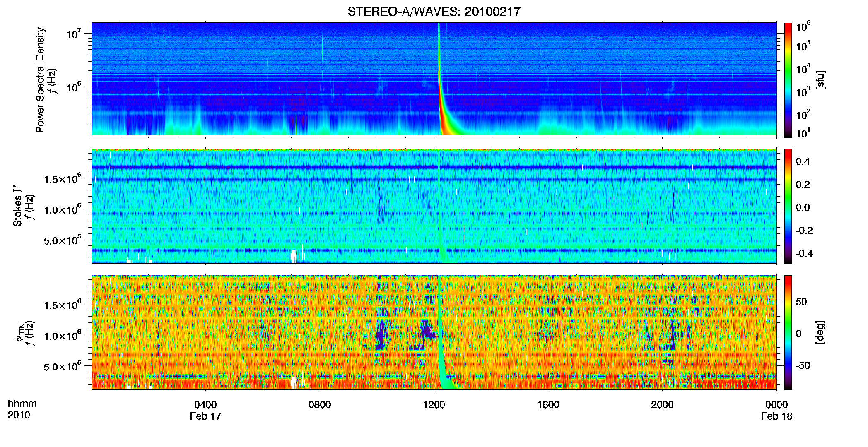Click the hhmm time format label
The height and width of the screenshot is (447, 868).
pyautogui.click(x=22, y=404)
